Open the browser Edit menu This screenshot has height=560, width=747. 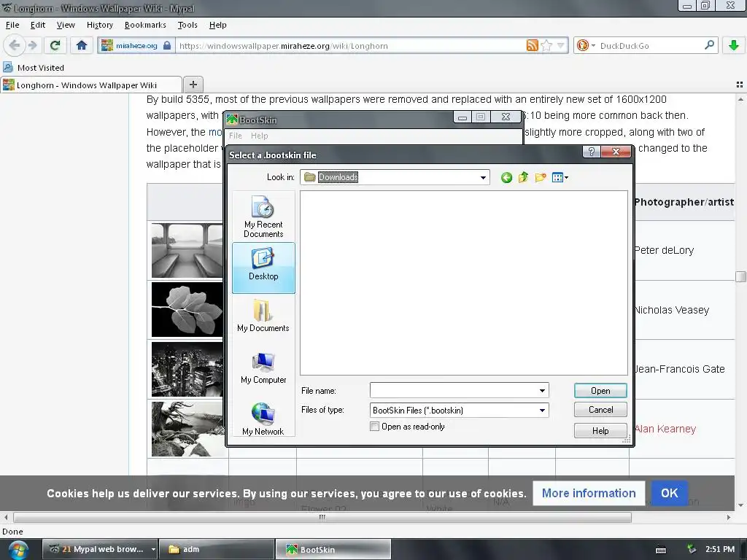pos(38,25)
